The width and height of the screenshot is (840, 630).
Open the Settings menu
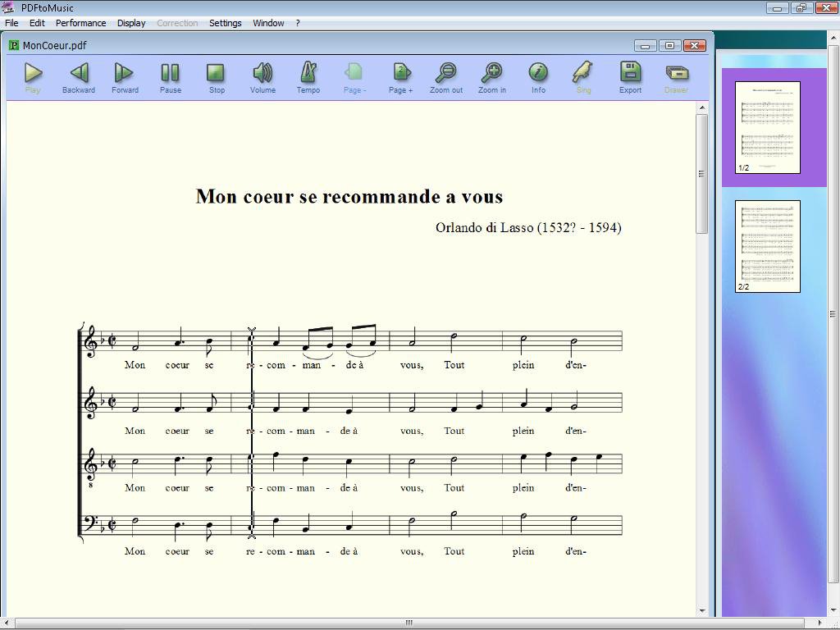click(x=225, y=23)
